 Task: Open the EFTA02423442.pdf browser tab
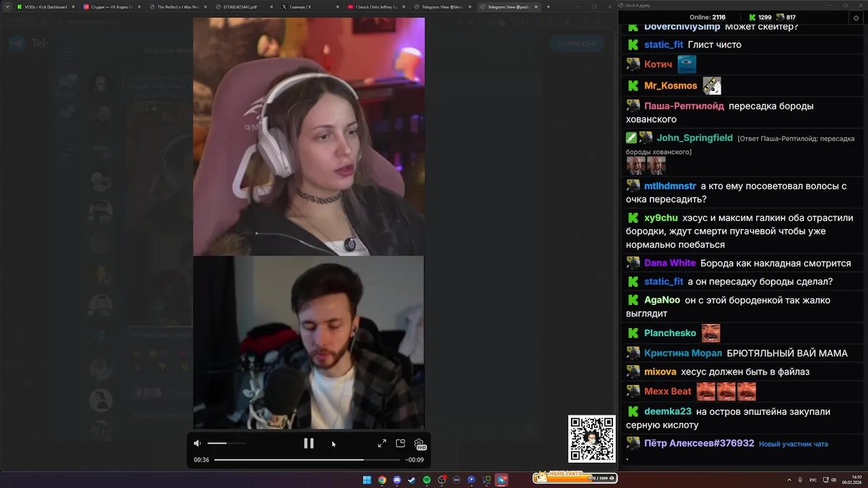[244, 7]
